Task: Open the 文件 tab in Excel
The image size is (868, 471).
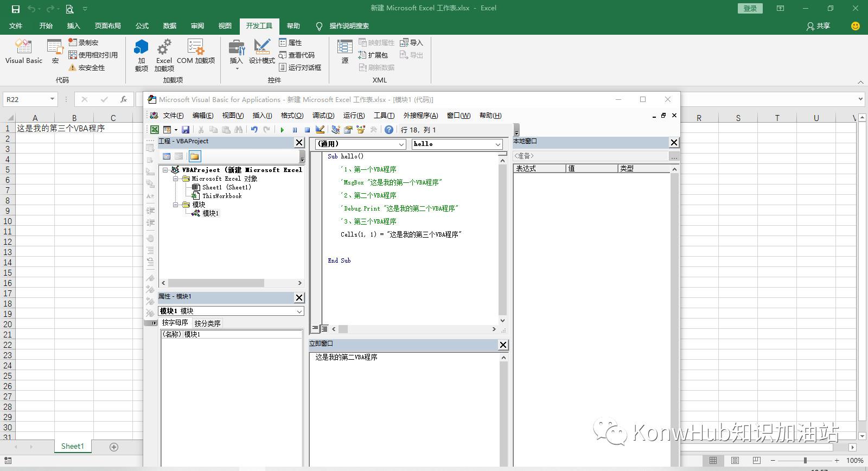Action: click(16, 26)
